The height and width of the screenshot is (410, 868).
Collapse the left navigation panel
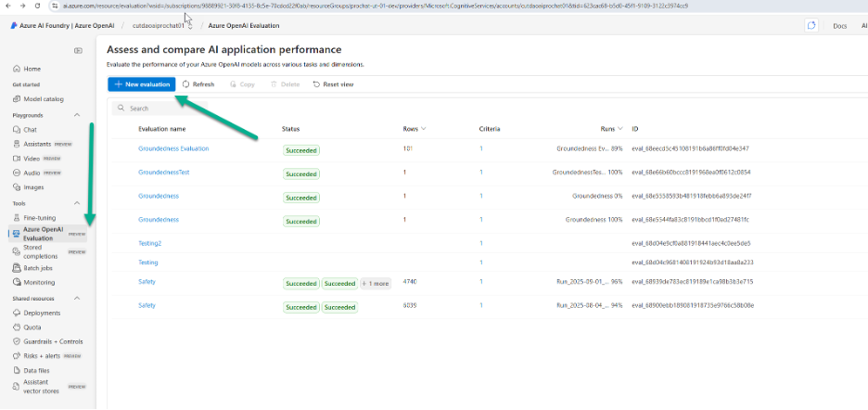pyautogui.click(x=78, y=50)
